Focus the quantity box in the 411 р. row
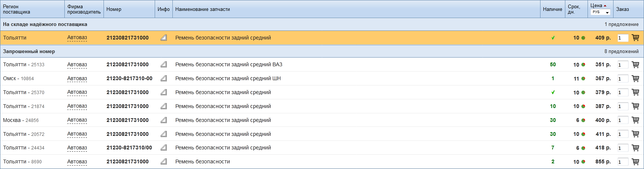The height and width of the screenshot is (169, 644). pyautogui.click(x=623, y=134)
